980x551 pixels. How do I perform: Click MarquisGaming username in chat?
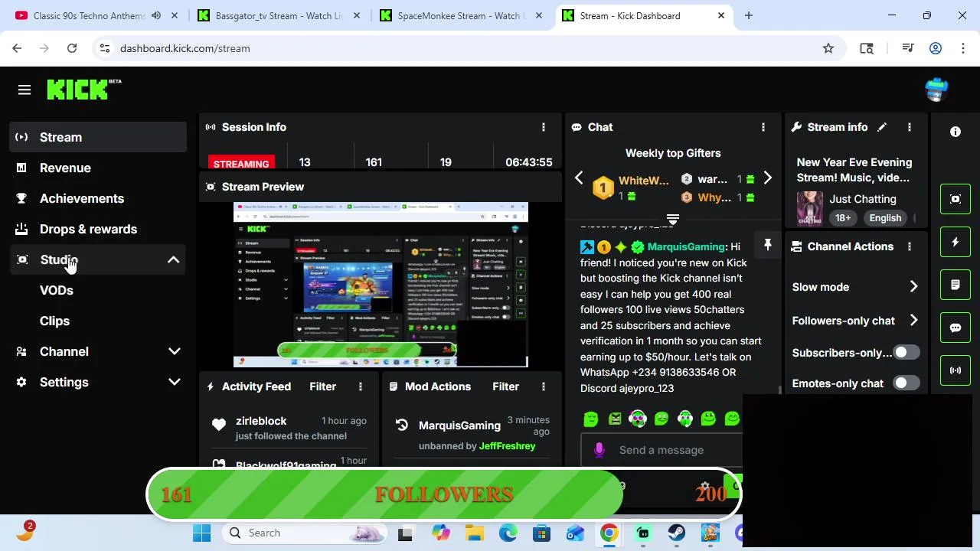686,246
